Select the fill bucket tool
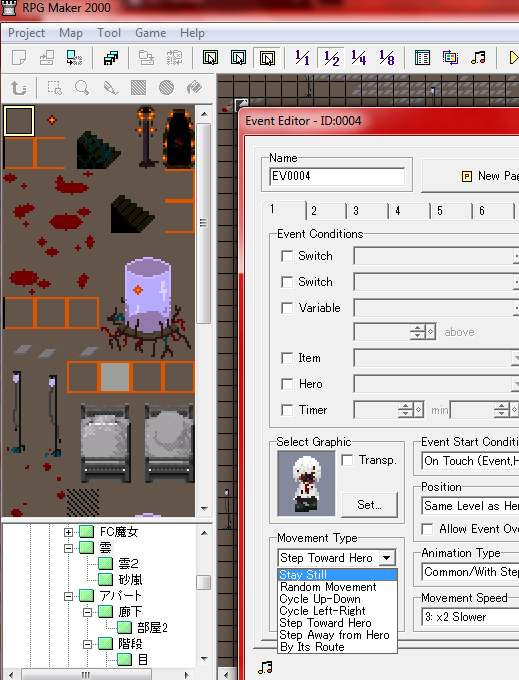519x680 pixels. point(194,88)
